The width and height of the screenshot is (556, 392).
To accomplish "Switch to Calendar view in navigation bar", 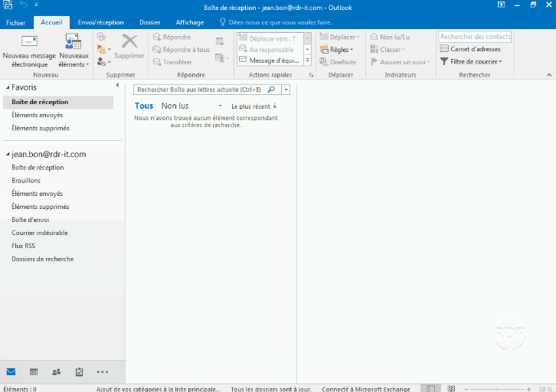I will 34,372.
